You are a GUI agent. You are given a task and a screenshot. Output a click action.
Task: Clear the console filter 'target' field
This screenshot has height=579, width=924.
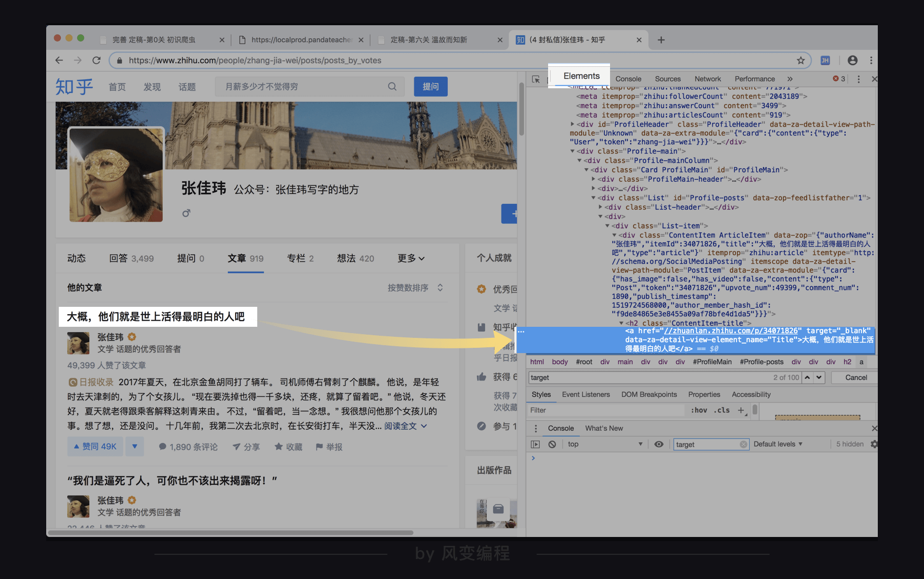pyautogui.click(x=743, y=444)
